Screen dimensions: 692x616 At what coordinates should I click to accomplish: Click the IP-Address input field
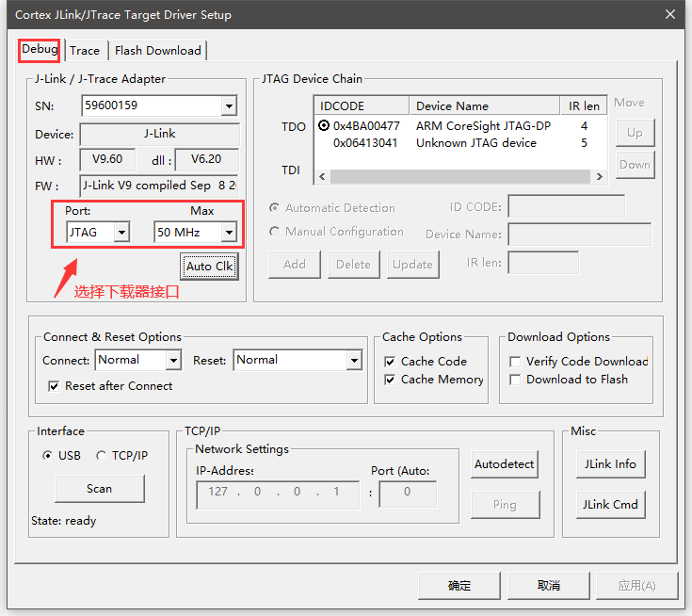(x=278, y=494)
